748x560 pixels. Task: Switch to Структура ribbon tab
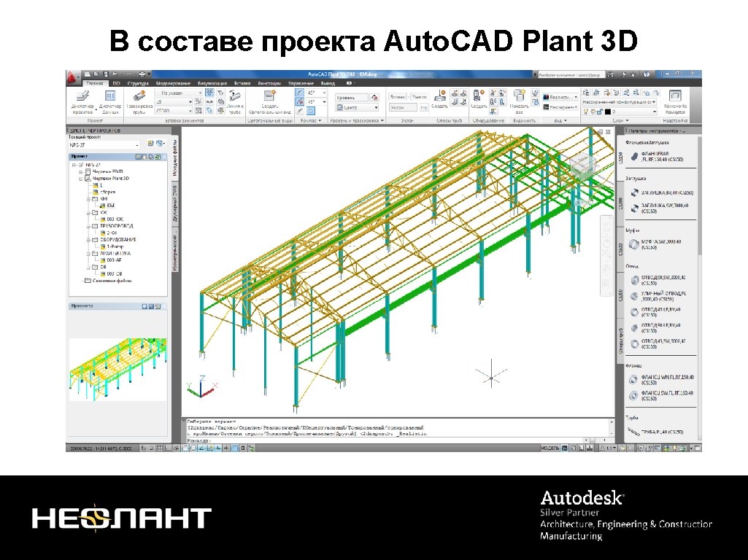pyautogui.click(x=138, y=83)
